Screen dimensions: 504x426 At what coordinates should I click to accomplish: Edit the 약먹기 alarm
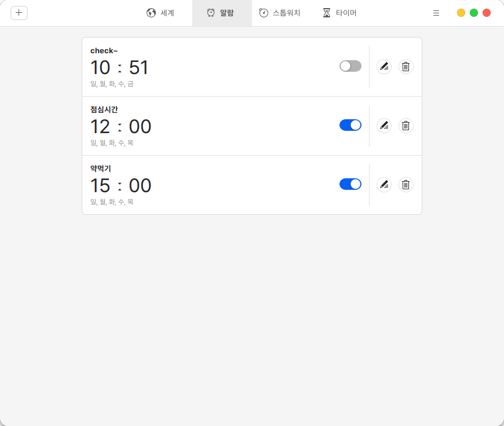coord(384,185)
